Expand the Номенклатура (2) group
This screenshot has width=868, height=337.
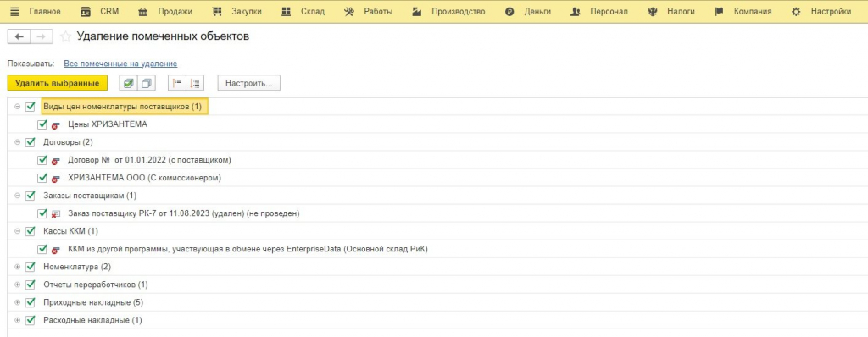[x=18, y=267]
